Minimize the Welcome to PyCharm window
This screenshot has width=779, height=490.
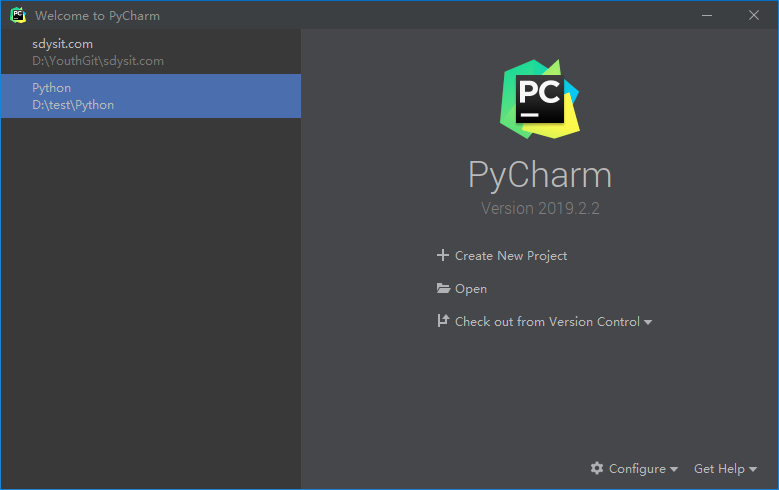pyautogui.click(x=707, y=15)
